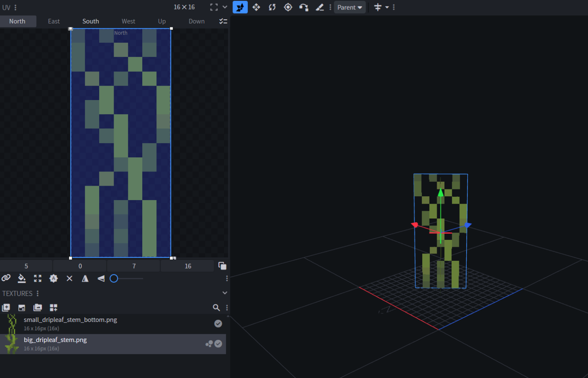588x378 pixels.
Task: Click the 16 × 16 UV size label
Action: pos(184,7)
